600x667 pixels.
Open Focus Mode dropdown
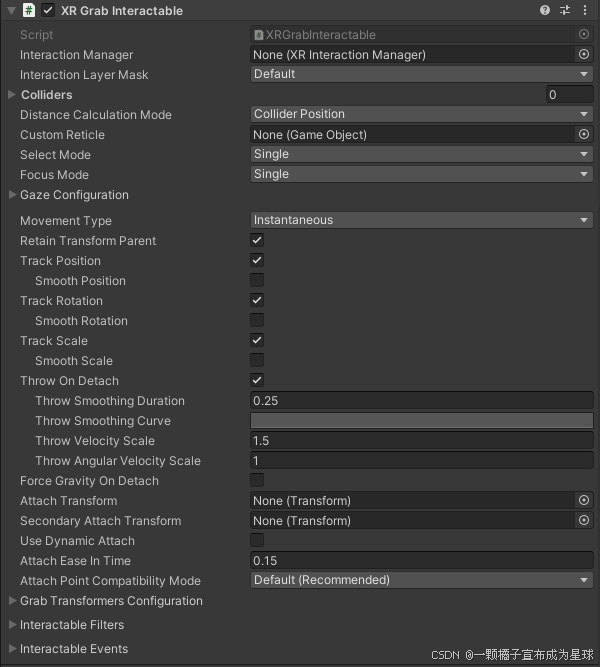[421, 174]
